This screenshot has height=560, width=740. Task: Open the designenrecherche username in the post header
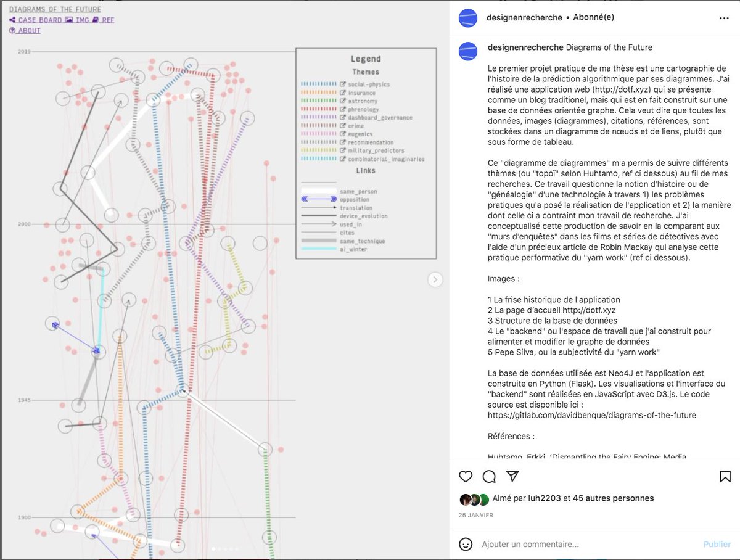coord(525,18)
